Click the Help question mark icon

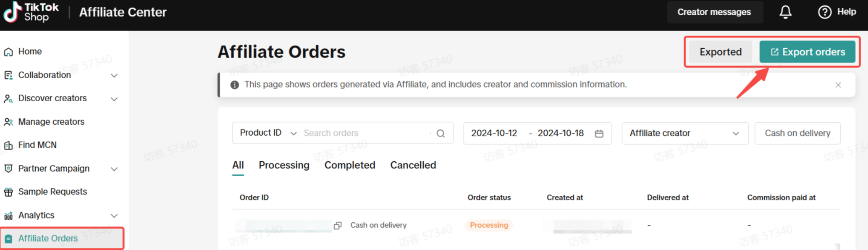point(824,12)
